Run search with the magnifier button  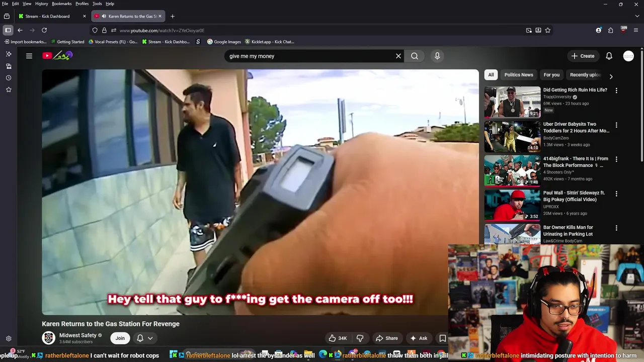[x=415, y=56]
